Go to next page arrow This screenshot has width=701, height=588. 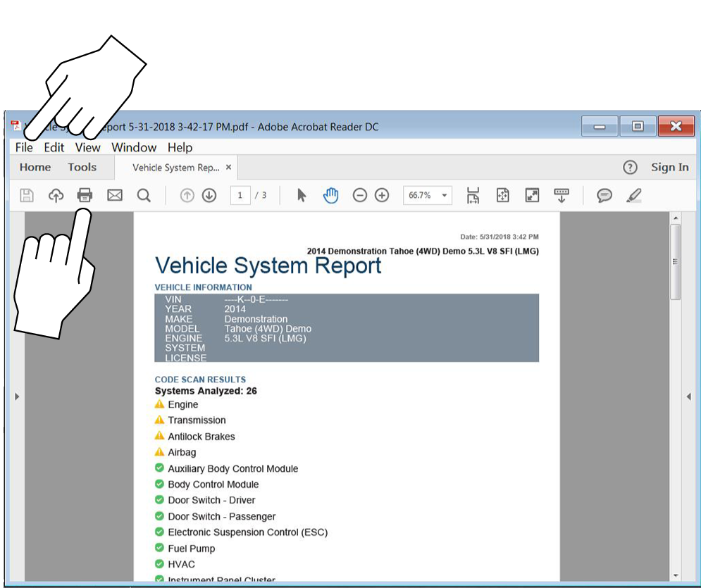(209, 195)
